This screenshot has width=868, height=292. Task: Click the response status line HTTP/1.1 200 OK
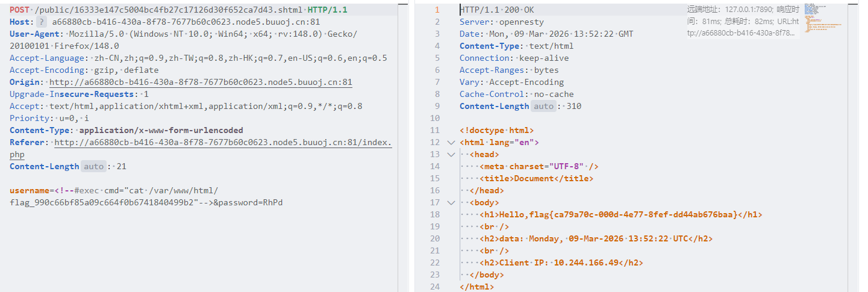[x=497, y=10]
